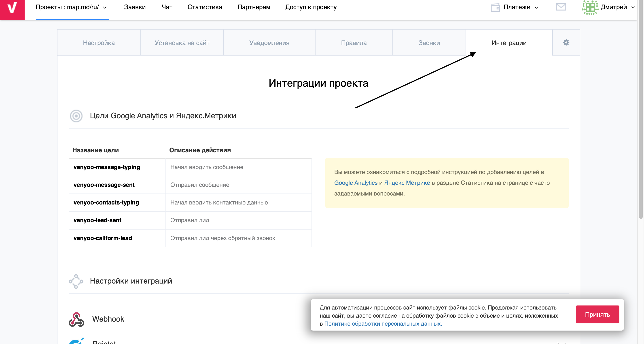Click the Настройки интеграций nodes icon
The height and width of the screenshot is (344, 644).
point(76,282)
